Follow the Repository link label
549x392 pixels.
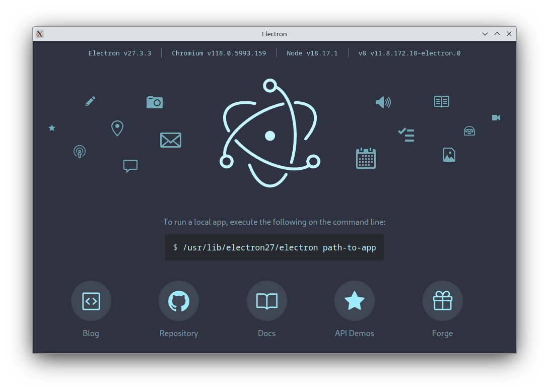click(179, 333)
